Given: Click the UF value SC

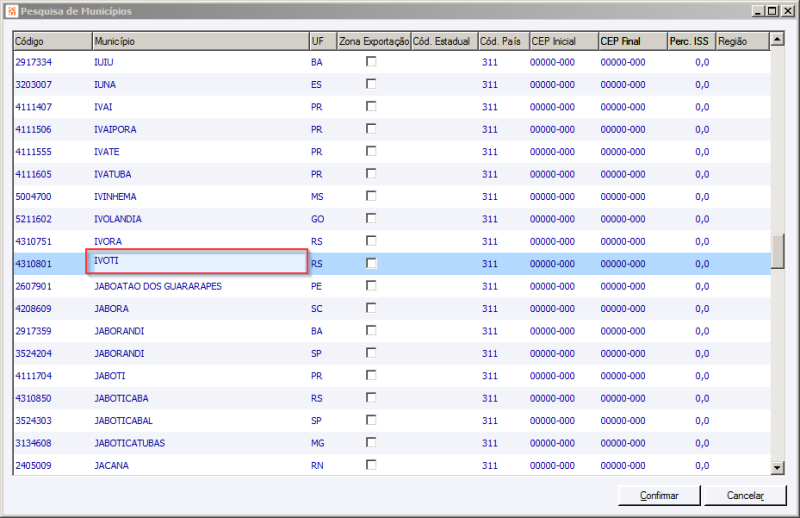Looking at the screenshot, I should click(316, 309).
